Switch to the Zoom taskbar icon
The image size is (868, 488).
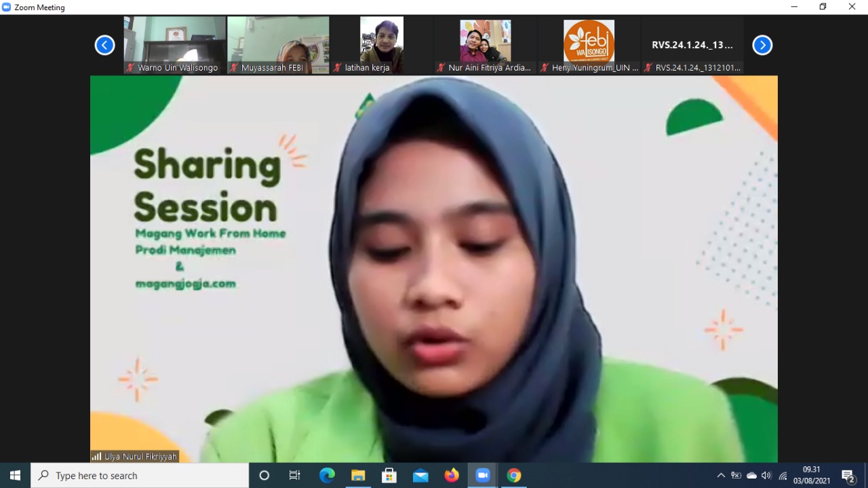483,475
